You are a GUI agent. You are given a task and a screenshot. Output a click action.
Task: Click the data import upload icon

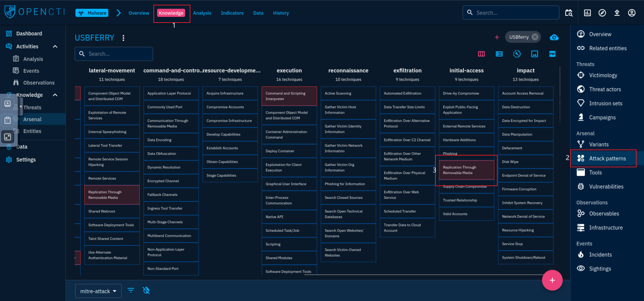pos(617,13)
